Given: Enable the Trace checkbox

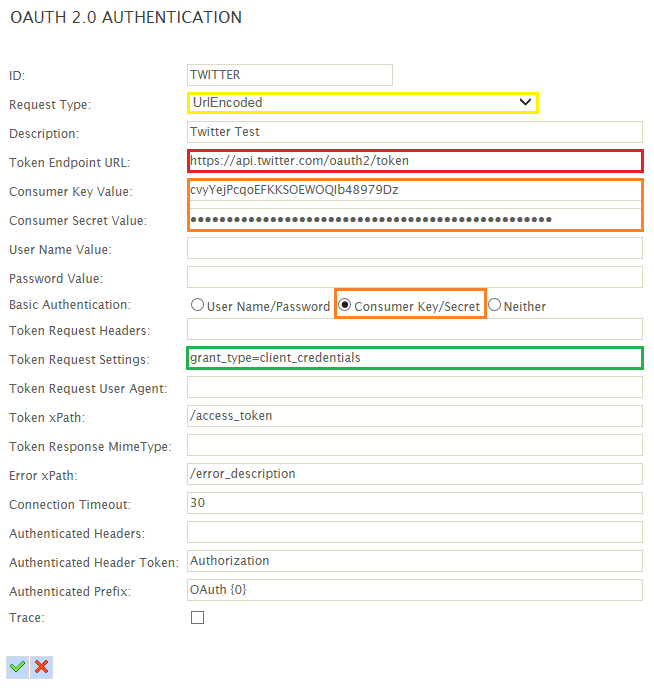Looking at the screenshot, I should click(197, 617).
